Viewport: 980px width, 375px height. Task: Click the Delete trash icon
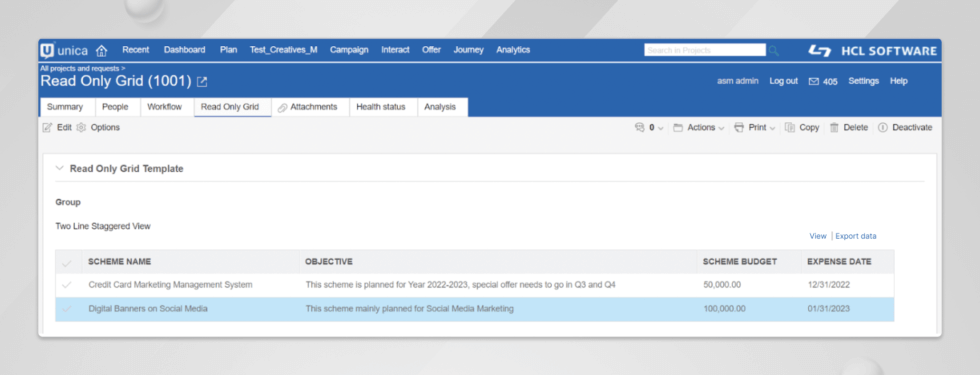pyautogui.click(x=834, y=128)
